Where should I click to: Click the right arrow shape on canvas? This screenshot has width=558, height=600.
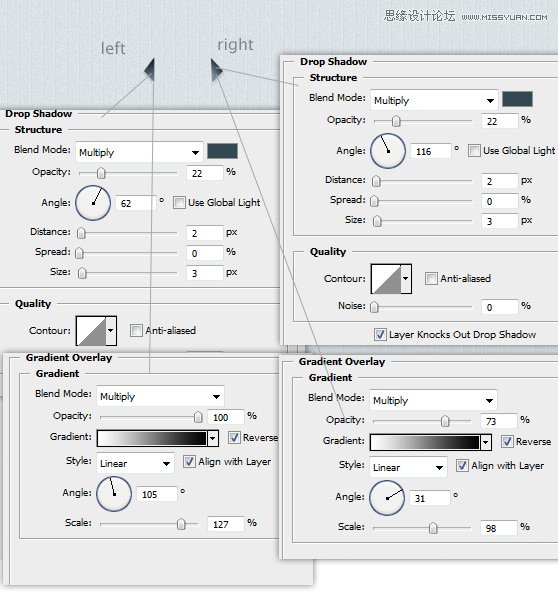pos(216,70)
